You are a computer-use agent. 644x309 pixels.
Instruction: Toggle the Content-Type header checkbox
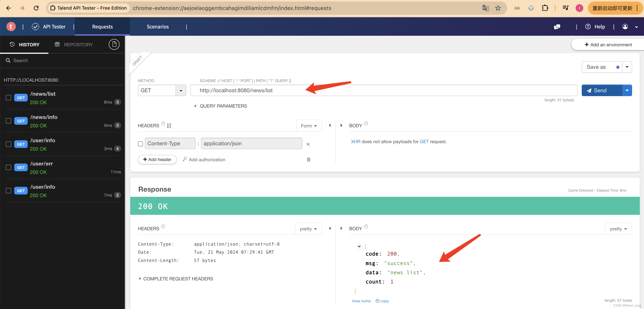pyautogui.click(x=140, y=143)
